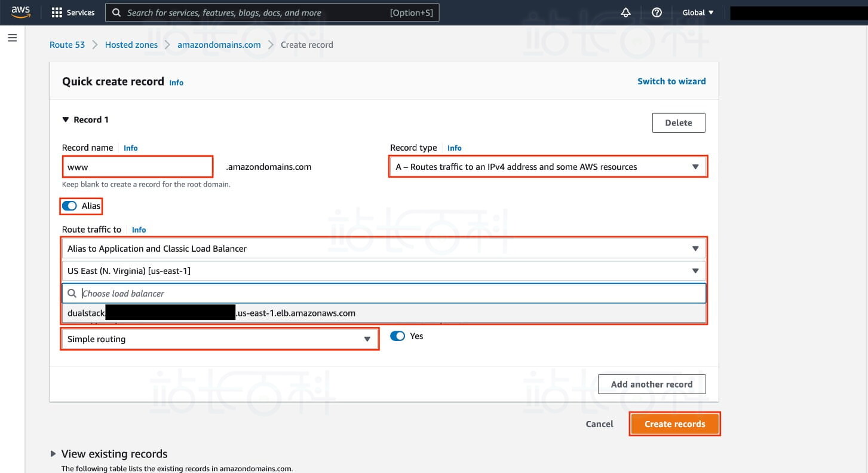Toggle the Yes switch beside routing policy
The height and width of the screenshot is (473, 868).
tap(397, 336)
